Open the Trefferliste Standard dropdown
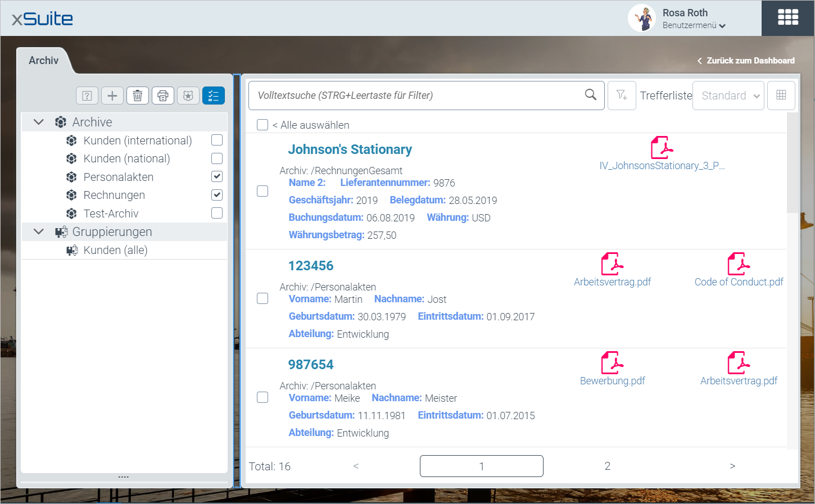The image size is (815, 504). [x=728, y=96]
